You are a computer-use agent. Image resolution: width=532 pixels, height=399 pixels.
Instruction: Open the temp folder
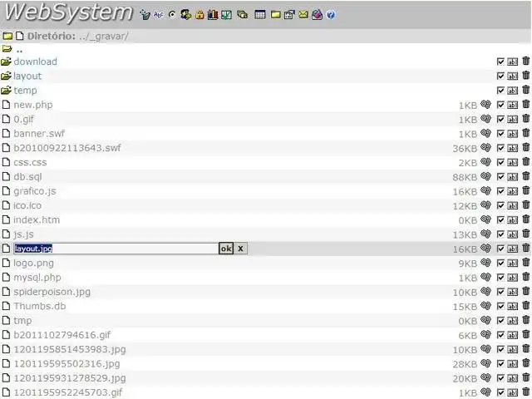tap(25, 91)
